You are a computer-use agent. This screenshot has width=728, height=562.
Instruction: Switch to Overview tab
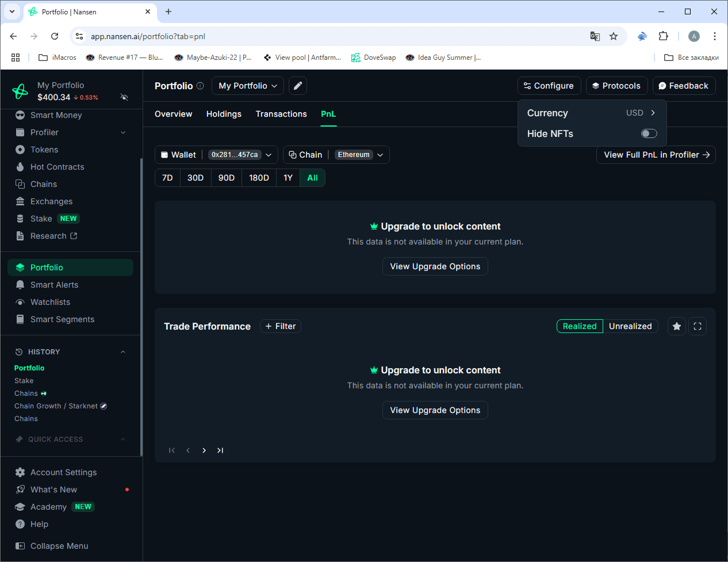pyautogui.click(x=174, y=114)
